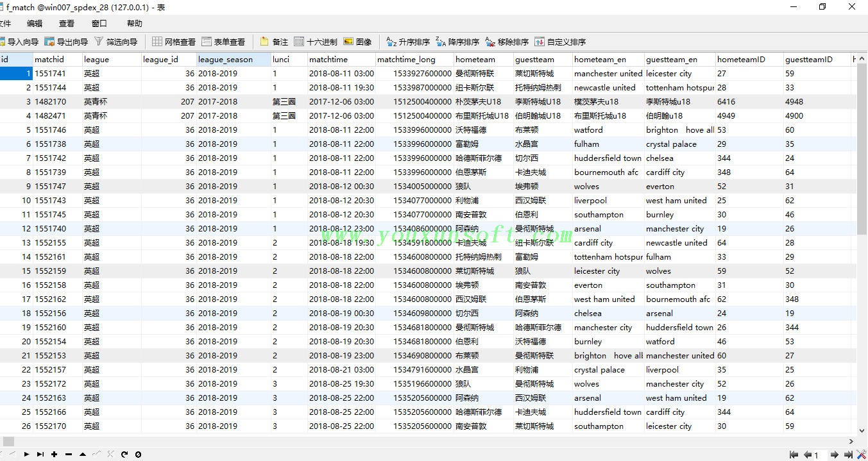Apply 降序排序 descending sort
The width and height of the screenshot is (868, 461).
457,42
